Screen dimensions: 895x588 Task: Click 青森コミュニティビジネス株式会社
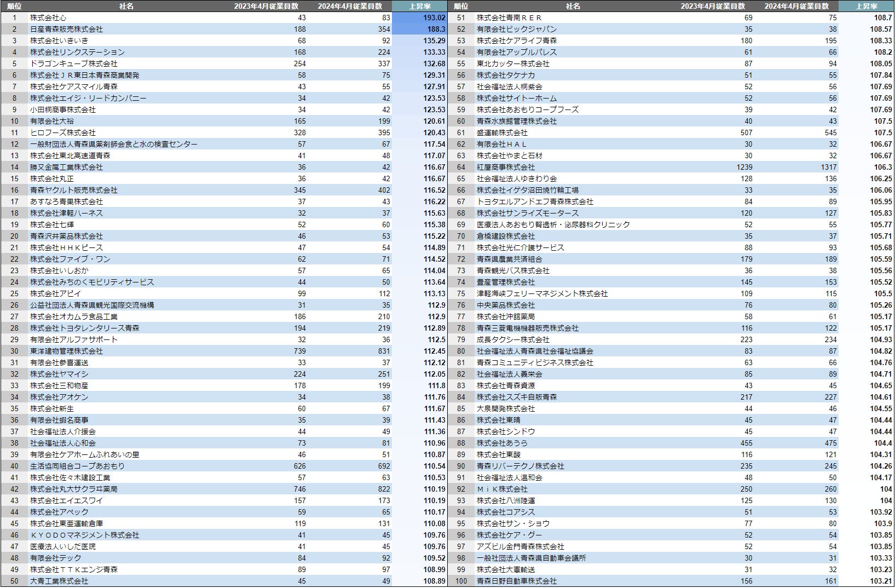pyautogui.click(x=535, y=362)
